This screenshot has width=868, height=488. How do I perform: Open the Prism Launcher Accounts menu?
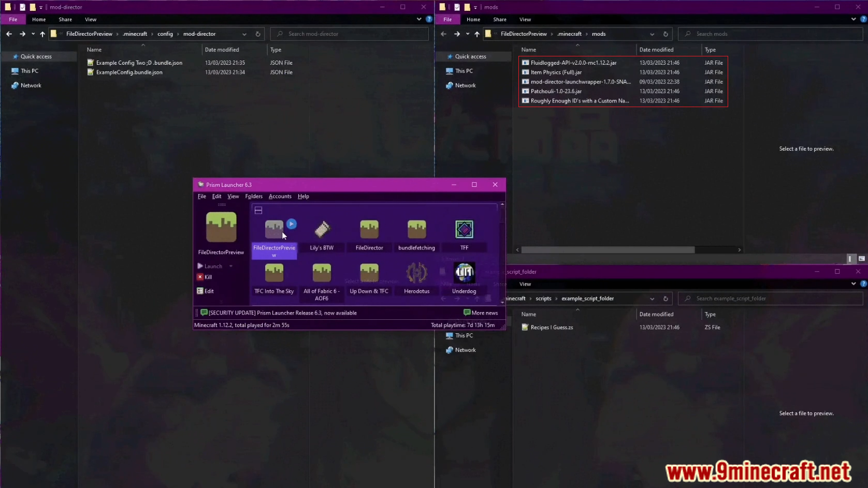tap(280, 196)
